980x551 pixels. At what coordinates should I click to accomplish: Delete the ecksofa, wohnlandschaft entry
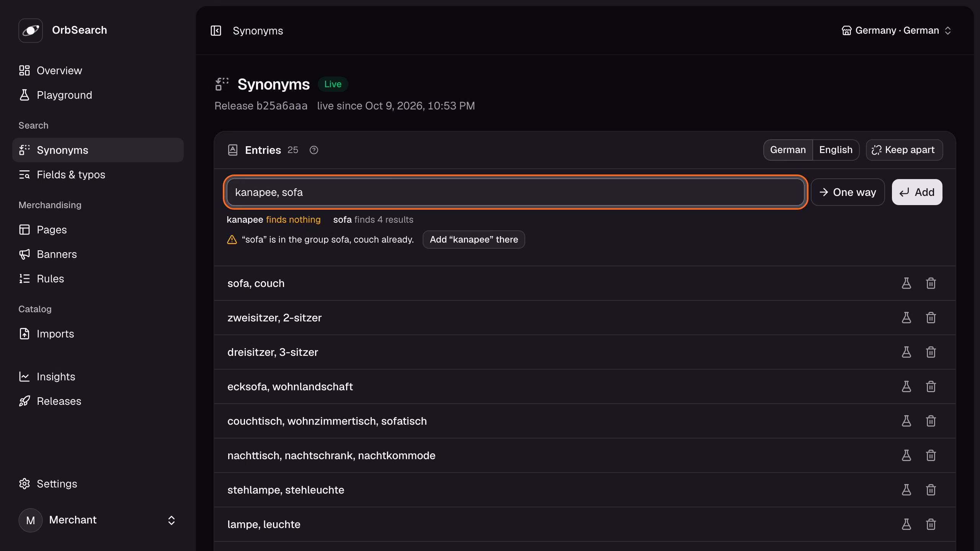point(931,386)
